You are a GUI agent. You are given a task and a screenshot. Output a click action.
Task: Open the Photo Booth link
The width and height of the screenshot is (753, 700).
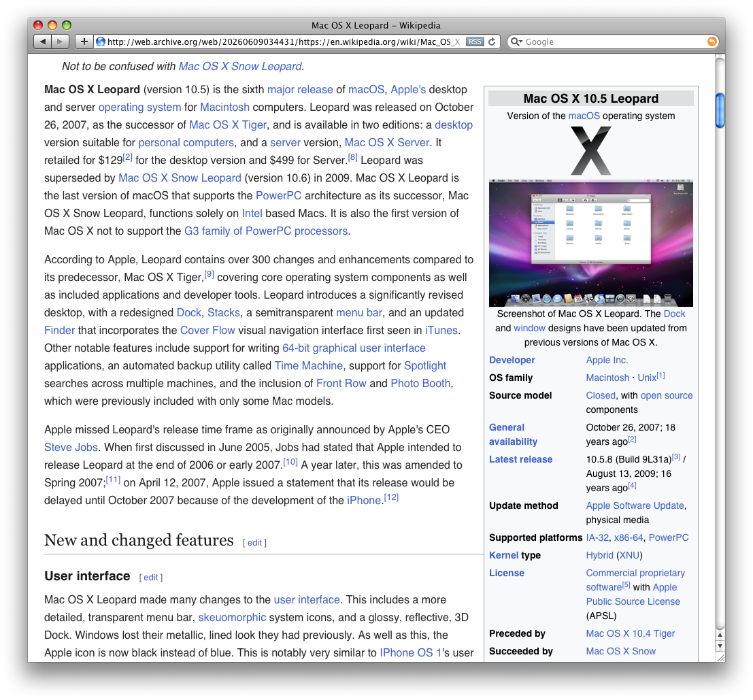tap(420, 384)
